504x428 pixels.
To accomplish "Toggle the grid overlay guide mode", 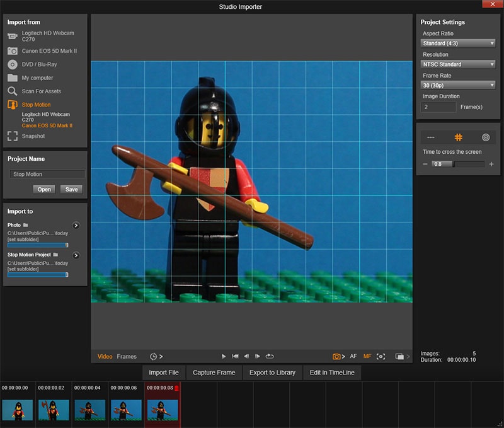I will click(459, 137).
